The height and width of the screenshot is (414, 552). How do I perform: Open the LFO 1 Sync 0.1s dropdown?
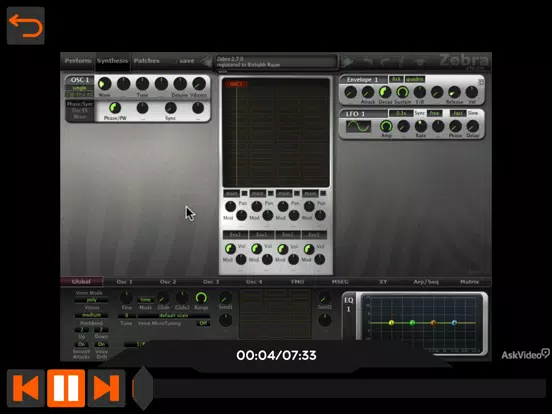(401, 113)
